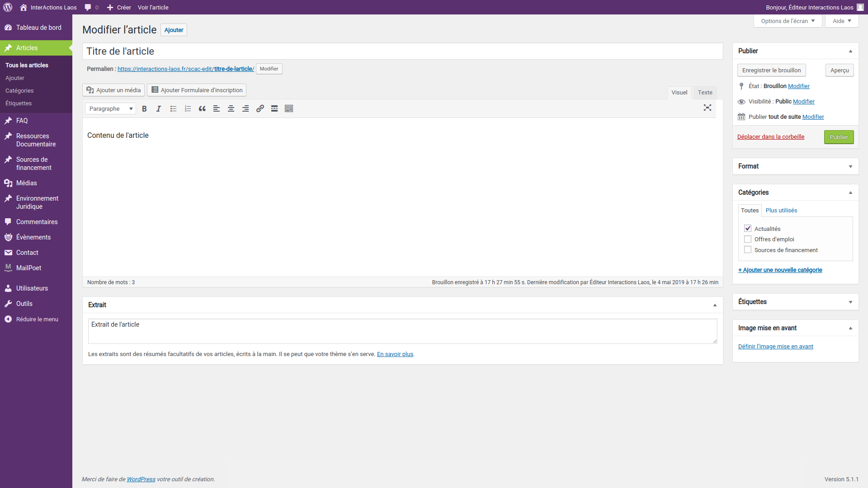This screenshot has width=868, height=488.
Task: Insert the Read More tag
Action: coord(274,108)
